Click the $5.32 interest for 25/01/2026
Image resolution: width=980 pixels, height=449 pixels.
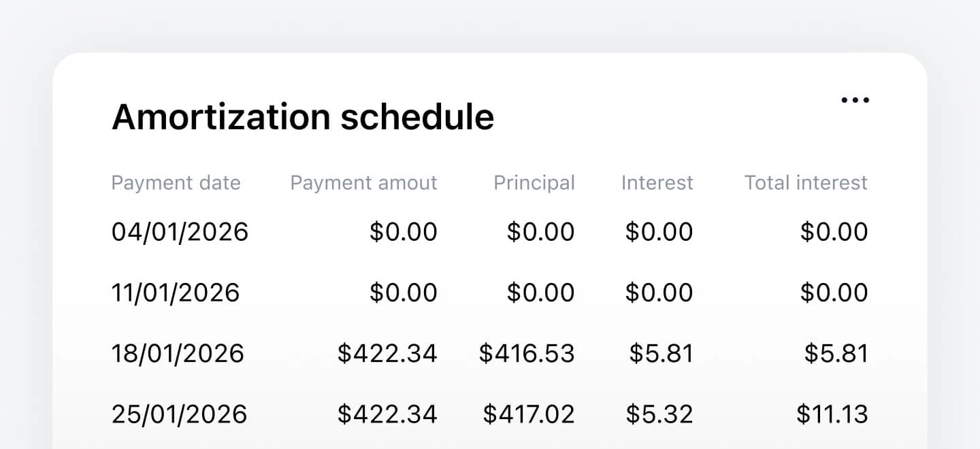(659, 413)
